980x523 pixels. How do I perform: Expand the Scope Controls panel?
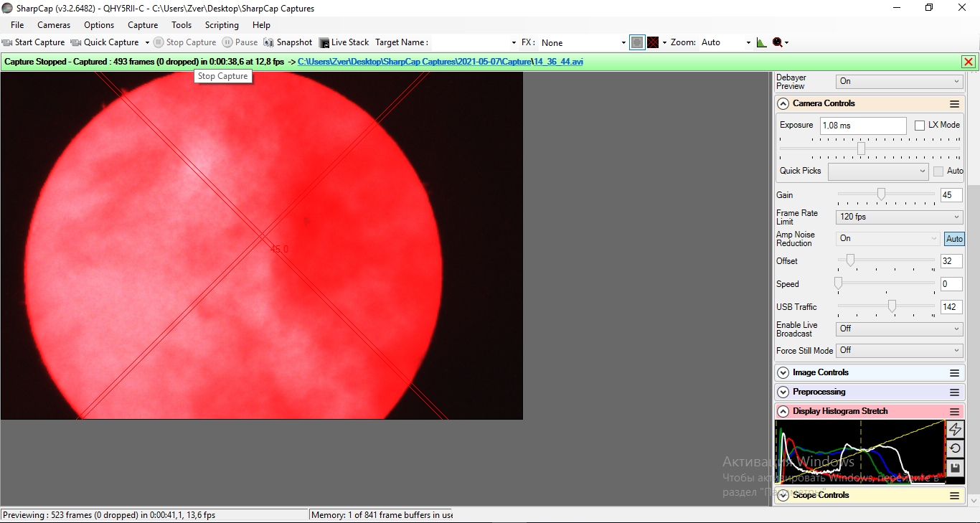pos(783,496)
